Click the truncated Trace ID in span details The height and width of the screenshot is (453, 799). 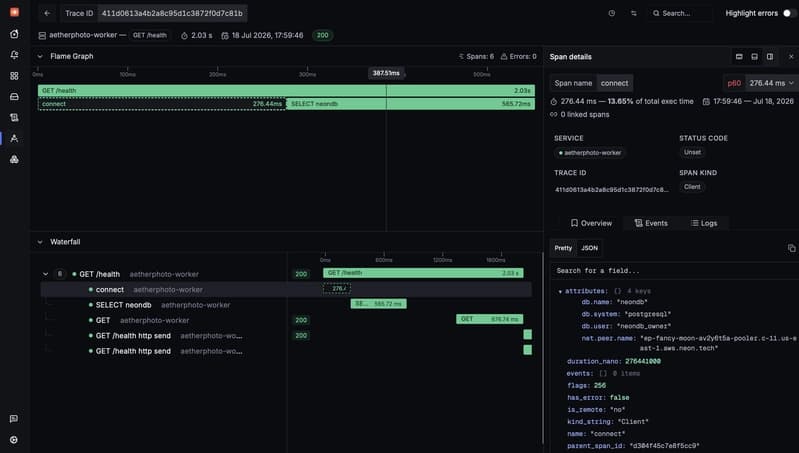[x=611, y=190]
